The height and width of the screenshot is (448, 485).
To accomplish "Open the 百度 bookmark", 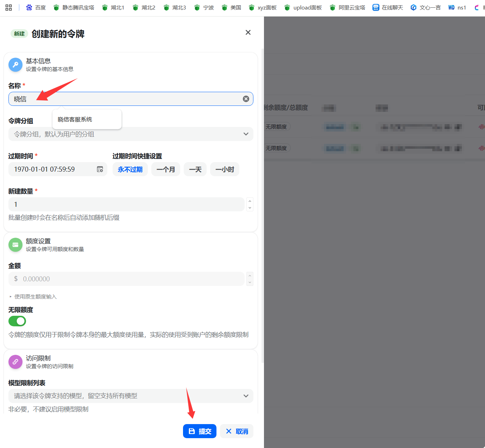I will coord(36,7).
